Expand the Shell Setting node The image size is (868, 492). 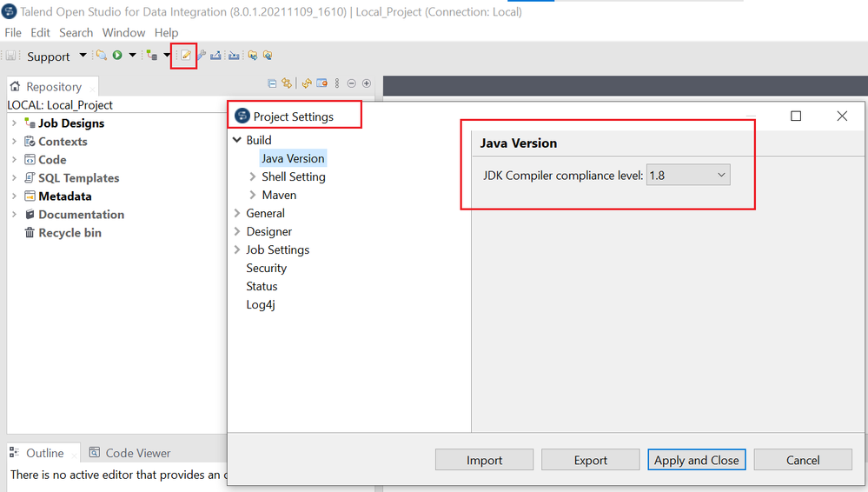(253, 176)
